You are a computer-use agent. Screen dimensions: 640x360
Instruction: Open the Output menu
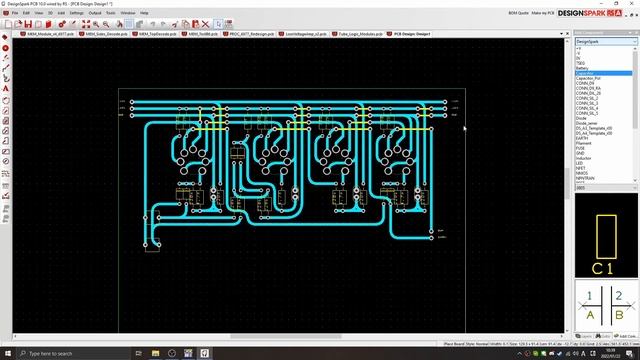[x=95, y=13]
